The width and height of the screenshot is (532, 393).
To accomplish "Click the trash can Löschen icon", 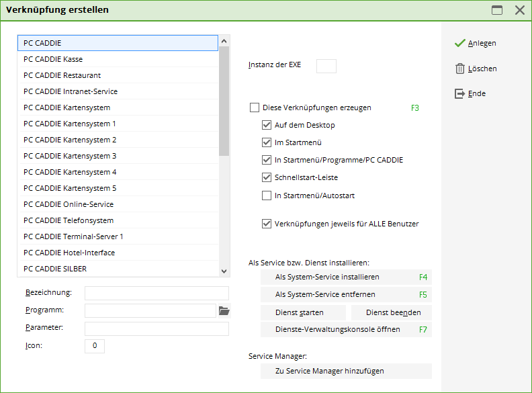I will (x=459, y=69).
